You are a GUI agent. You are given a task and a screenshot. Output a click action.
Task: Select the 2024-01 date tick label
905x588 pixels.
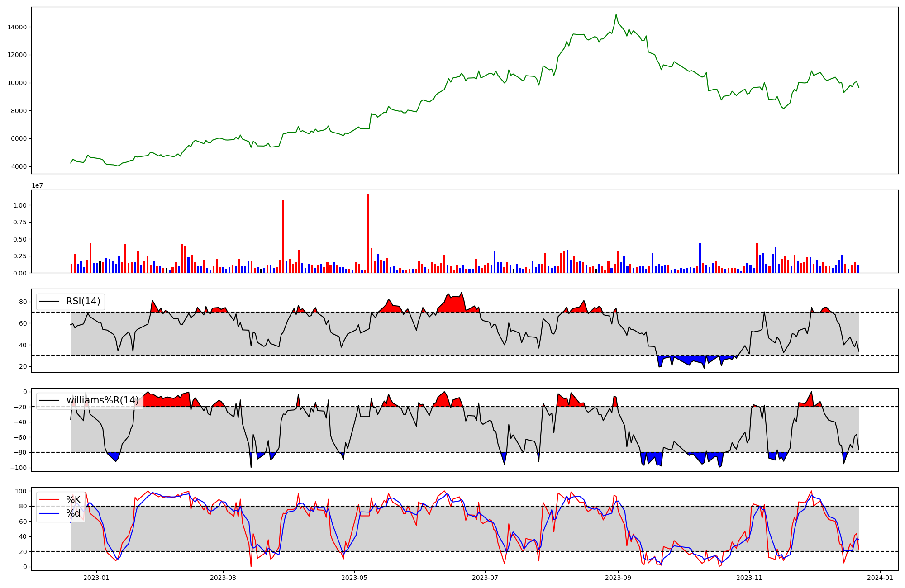coord(880,578)
